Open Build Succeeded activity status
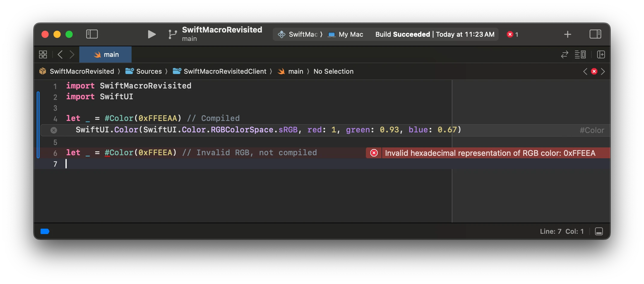The height and width of the screenshot is (284, 644). click(435, 34)
